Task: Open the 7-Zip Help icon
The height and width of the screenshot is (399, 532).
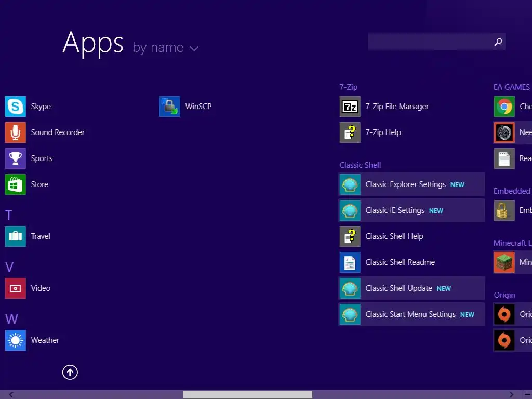Action: click(x=350, y=132)
